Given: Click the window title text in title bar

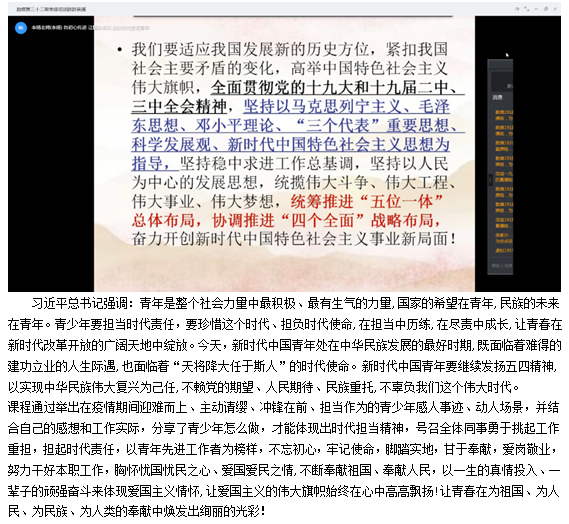Looking at the screenshot, I should tap(51, 9).
